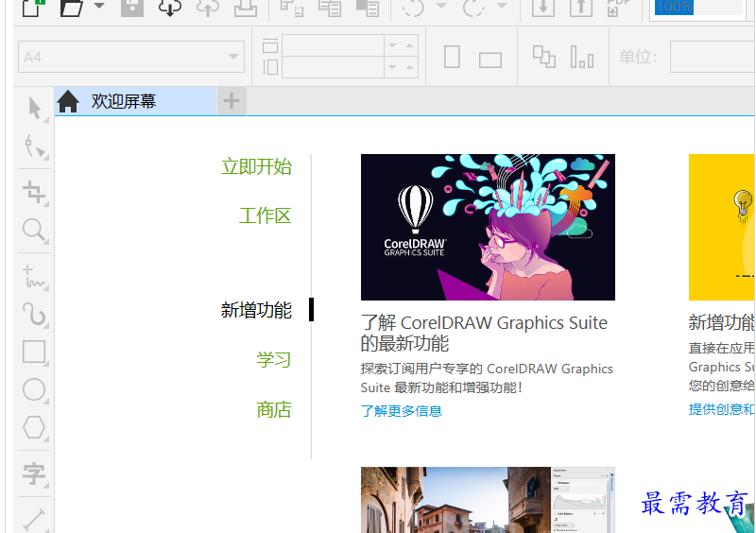Click the 了解更多信息 link
756x533 pixels.
point(402,411)
